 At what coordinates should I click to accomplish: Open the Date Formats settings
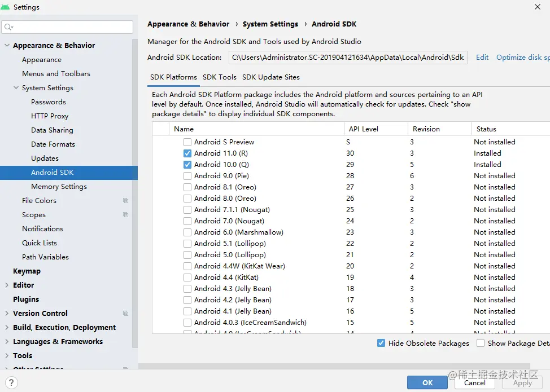pos(53,144)
